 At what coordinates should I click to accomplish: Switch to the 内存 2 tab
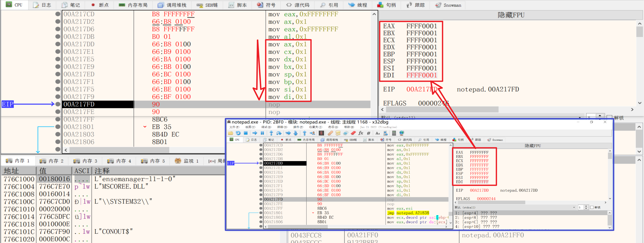point(52,161)
